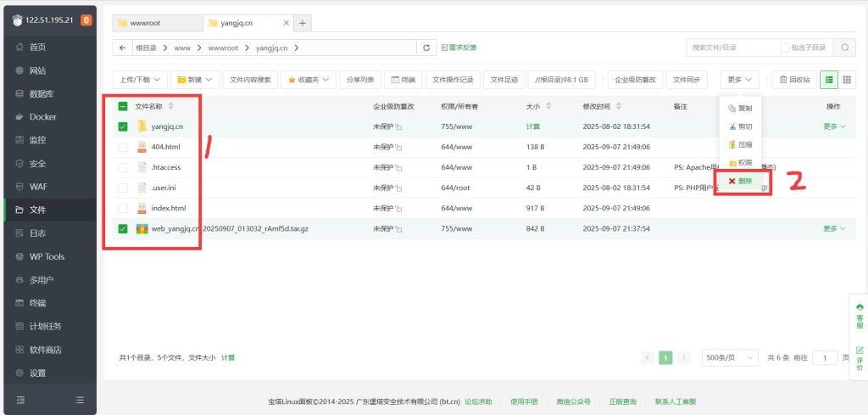The image size is (868, 415).
Task: Click the WAF shield icon in sidebar
Action: pos(20,187)
